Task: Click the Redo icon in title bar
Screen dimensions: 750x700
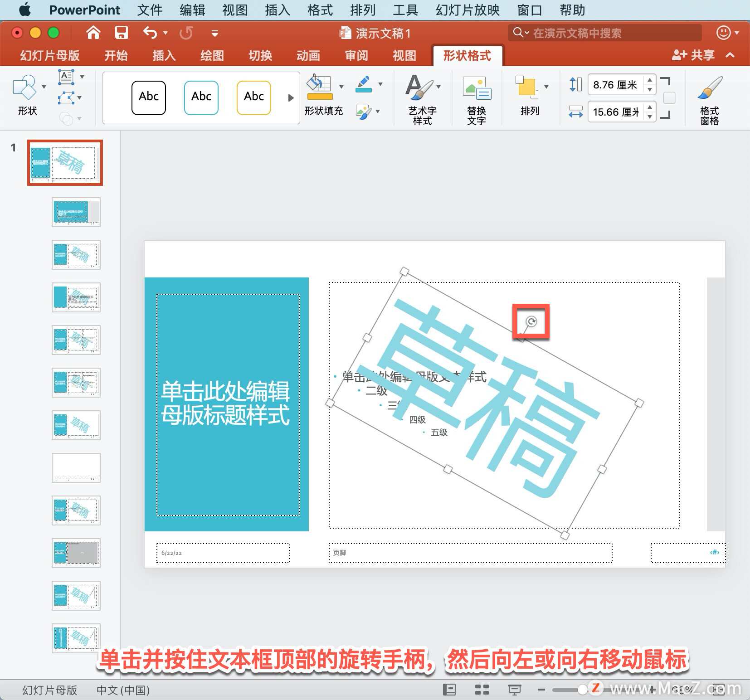Action: pos(186,33)
